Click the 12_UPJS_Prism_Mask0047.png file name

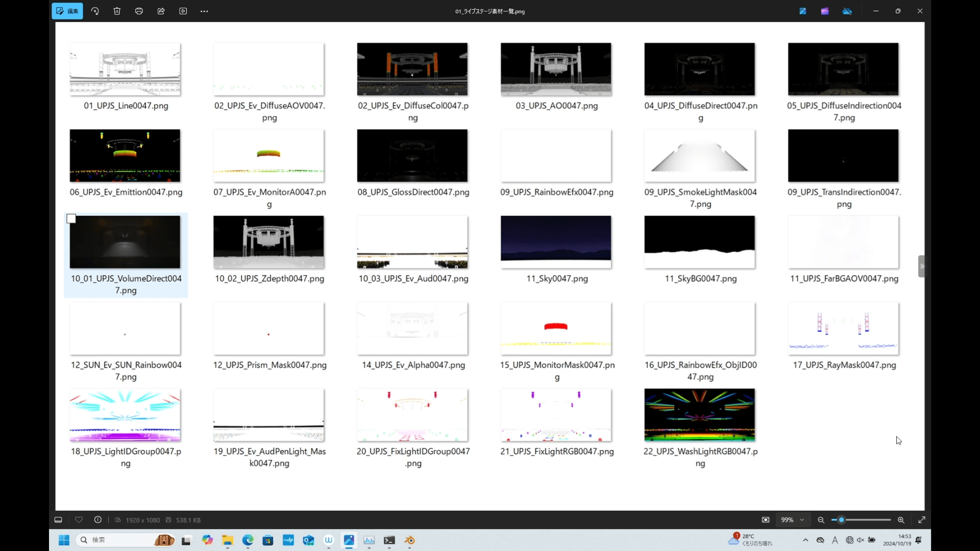pyautogui.click(x=269, y=365)
